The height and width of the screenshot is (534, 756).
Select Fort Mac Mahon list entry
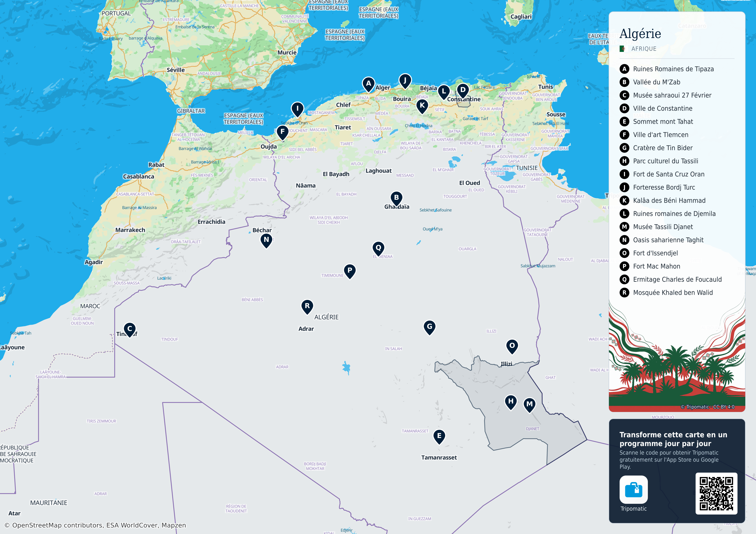(x=650, y=267)
